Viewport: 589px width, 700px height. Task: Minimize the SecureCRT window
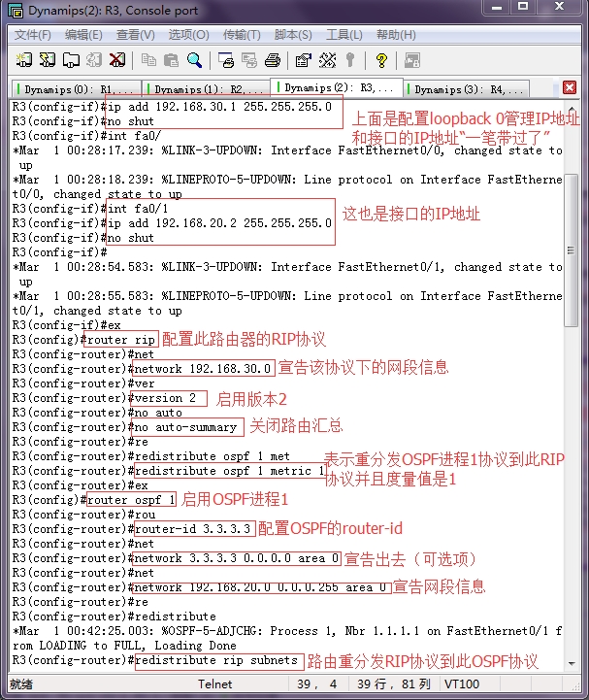(x=497, y=7)
